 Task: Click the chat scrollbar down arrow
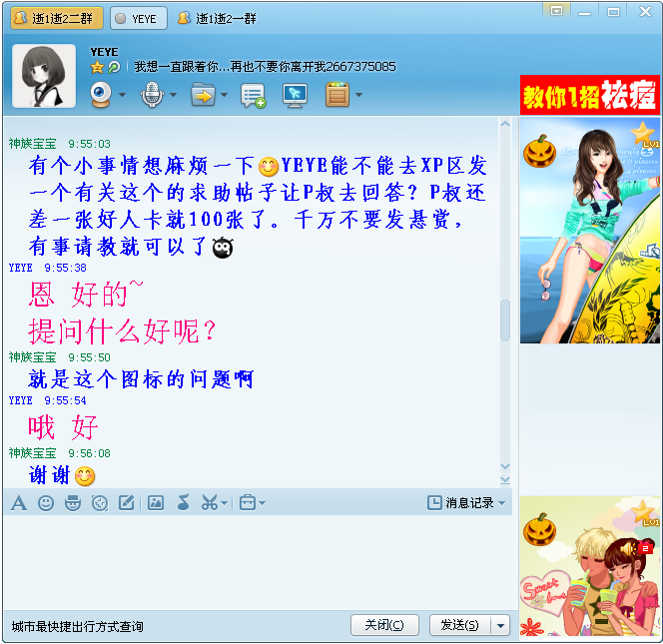tap(505, 466)
